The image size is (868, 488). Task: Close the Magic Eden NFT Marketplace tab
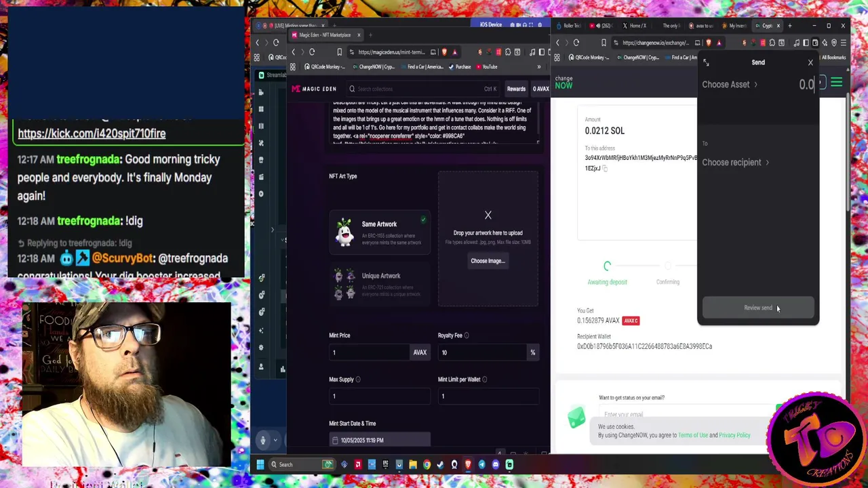click(359, 35)
